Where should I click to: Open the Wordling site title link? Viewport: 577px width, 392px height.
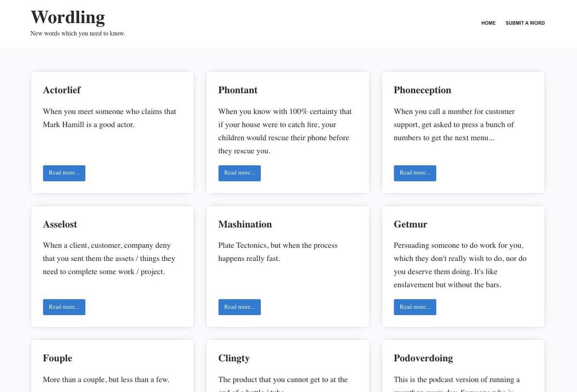pos(68,17)
